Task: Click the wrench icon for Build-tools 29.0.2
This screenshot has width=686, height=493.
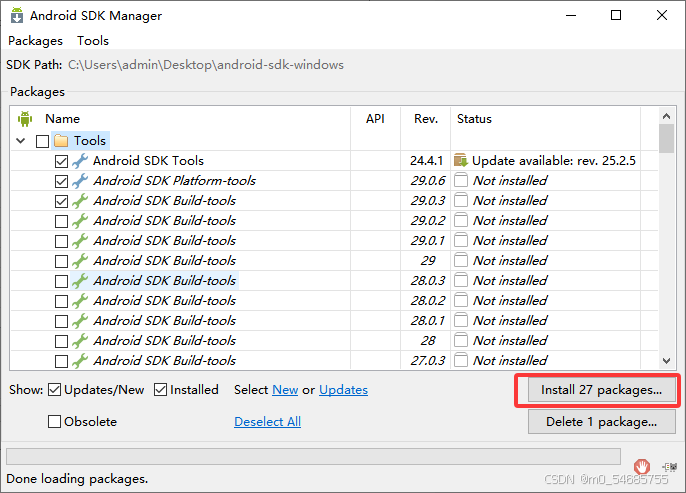Action: click(80, 221)
